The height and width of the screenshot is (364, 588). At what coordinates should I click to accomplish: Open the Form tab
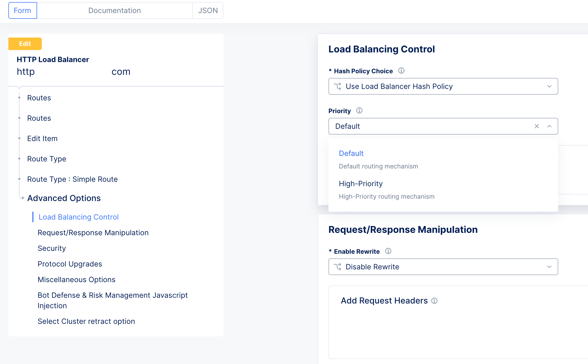pyautogui.click(x=22, y=10)
